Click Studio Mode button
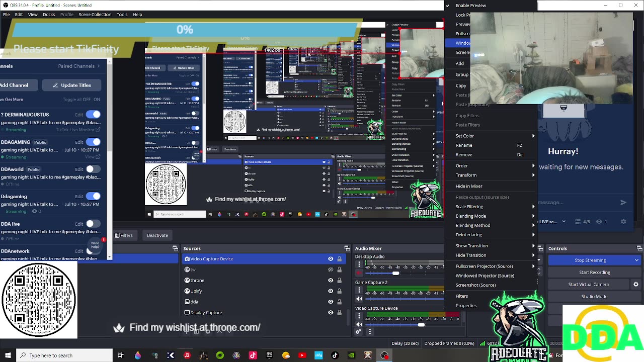Screen dimensions: 644x362 pos(594,297)
